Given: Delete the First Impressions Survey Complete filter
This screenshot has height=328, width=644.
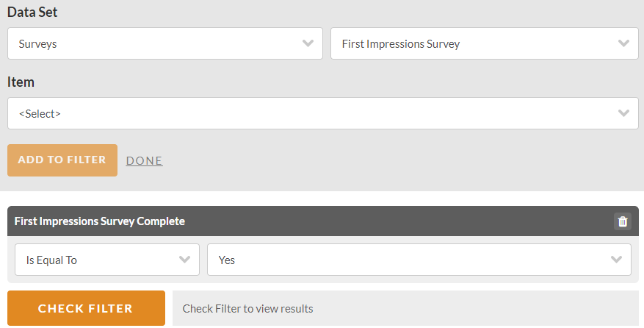Looking at the screenshot, I should [623, 221].
